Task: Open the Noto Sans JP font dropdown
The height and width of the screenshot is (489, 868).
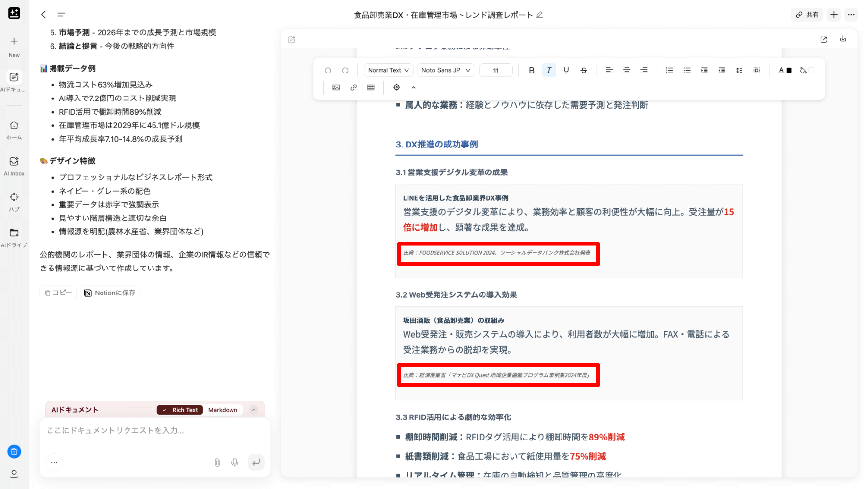Action: click(x=445, y=71)
